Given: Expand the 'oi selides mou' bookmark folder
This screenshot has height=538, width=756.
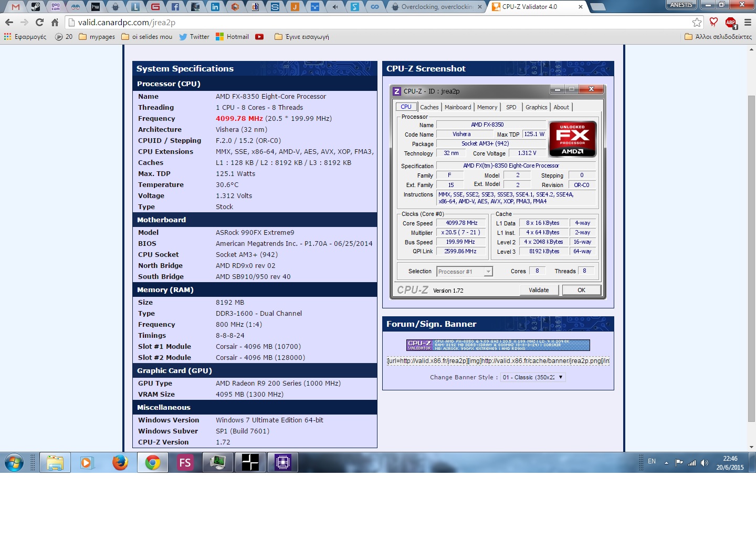Looking at the screenshot, I should [x=147, y=37].
